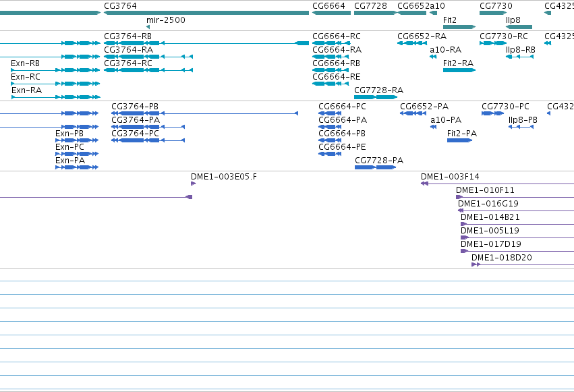Click the CG6664-PB protein label
The image size is (574, 392).
(x=342, y=134)
